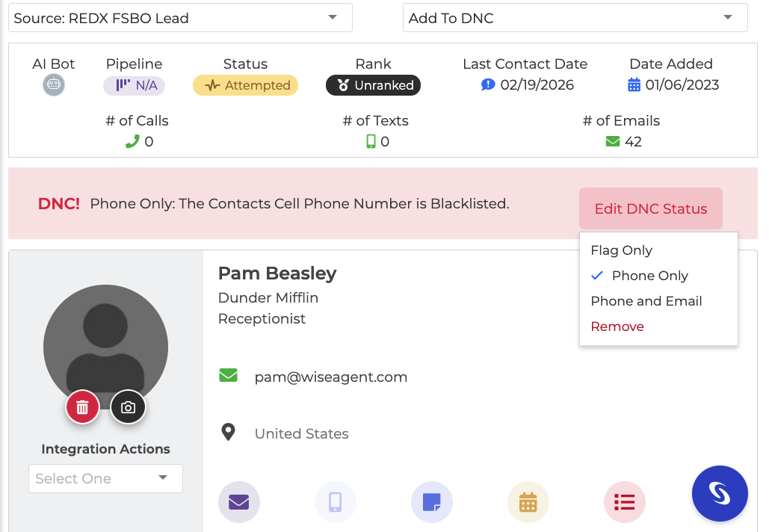Click the AI Bot robot icon
769x532 pixels.
pyautogui.click(x=54, y=85)
